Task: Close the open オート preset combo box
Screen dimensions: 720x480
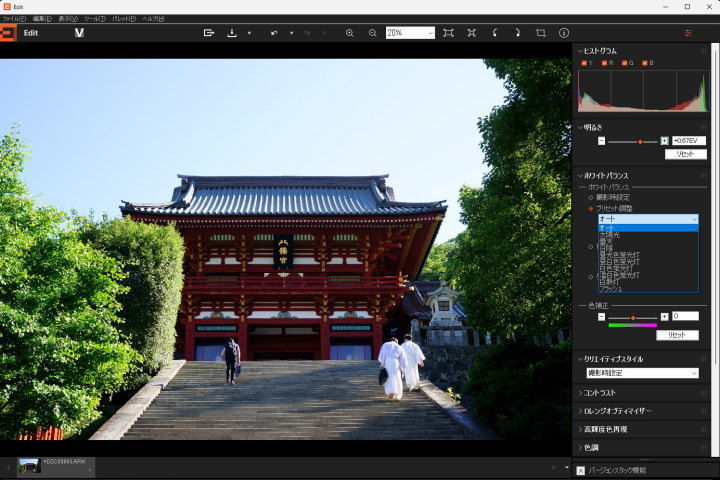Action: 648,219
